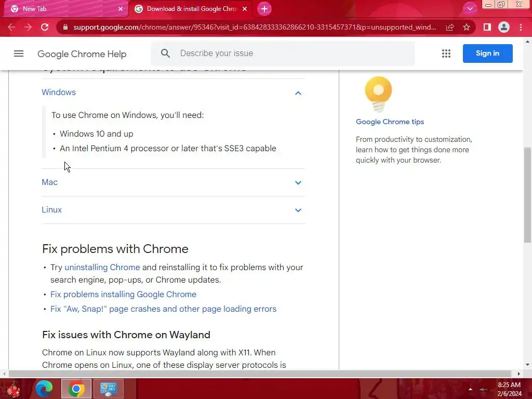Switch to the New Tab tab
Image resolution: width=532 pixels, height=399 pixels.
pos(66,9)
